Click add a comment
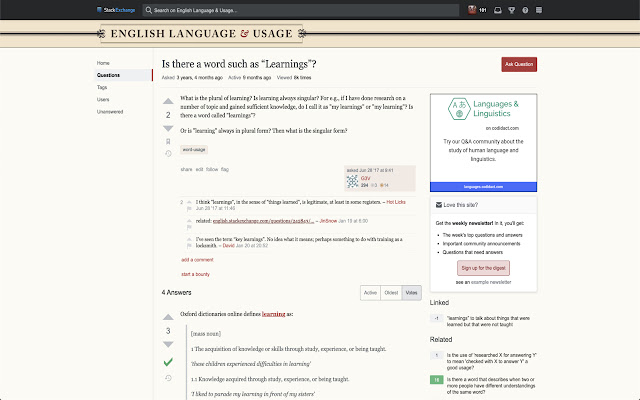640x400 pixels. pyautogui.click(x=197, y=260)
